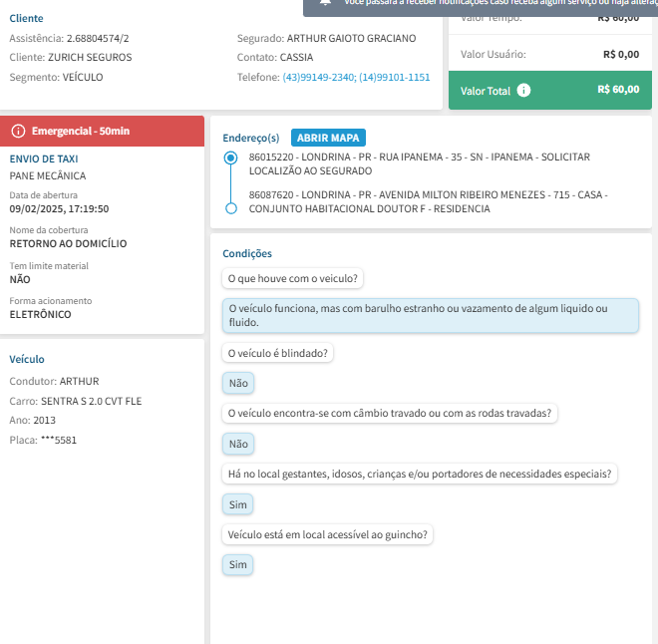Viewport: 658px width, 644px height.
Task: Click total amount R$ 60,00
Action: tap(618, 90)
